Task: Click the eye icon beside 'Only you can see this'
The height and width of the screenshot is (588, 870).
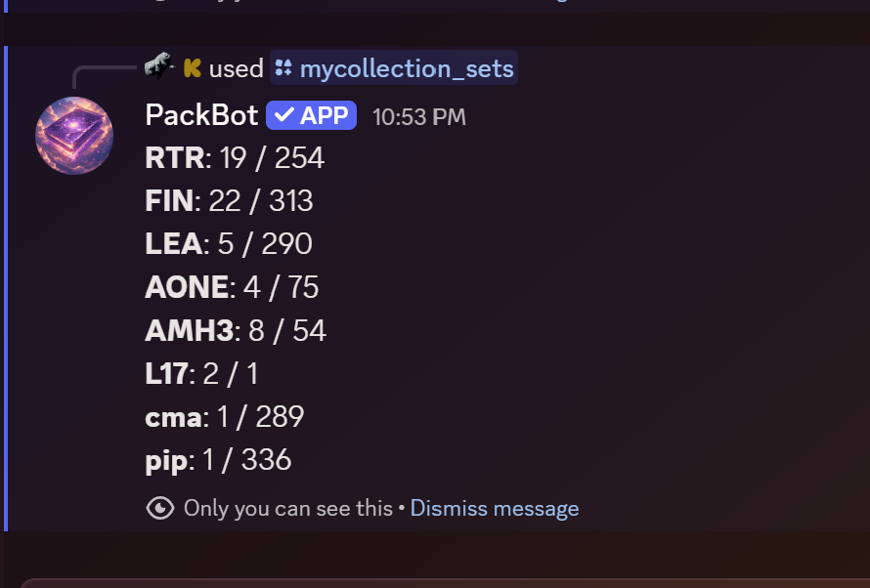Action: point(159,508)
